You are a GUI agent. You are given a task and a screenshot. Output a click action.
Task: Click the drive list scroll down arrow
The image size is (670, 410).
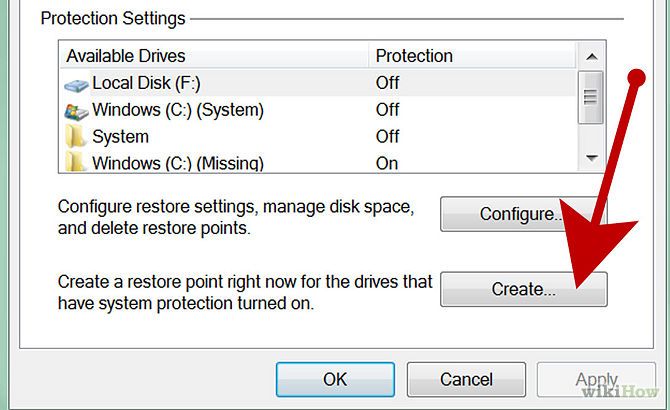coord(591,158)
